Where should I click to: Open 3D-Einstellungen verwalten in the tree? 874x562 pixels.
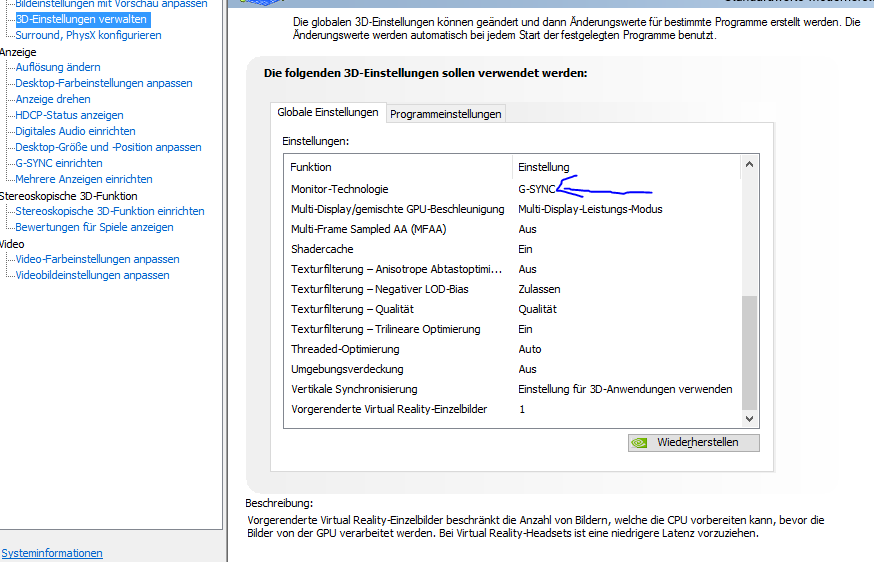coord(81,20)
